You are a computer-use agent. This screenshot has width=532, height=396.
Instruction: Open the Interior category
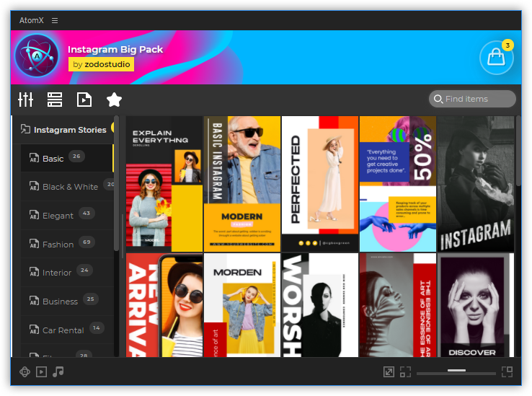click(67, 273)
